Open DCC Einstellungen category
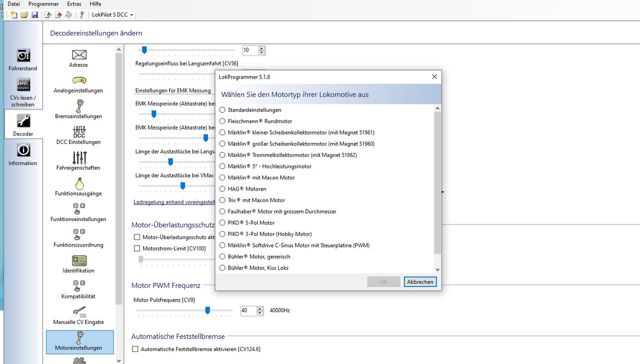 coord(78,136)
